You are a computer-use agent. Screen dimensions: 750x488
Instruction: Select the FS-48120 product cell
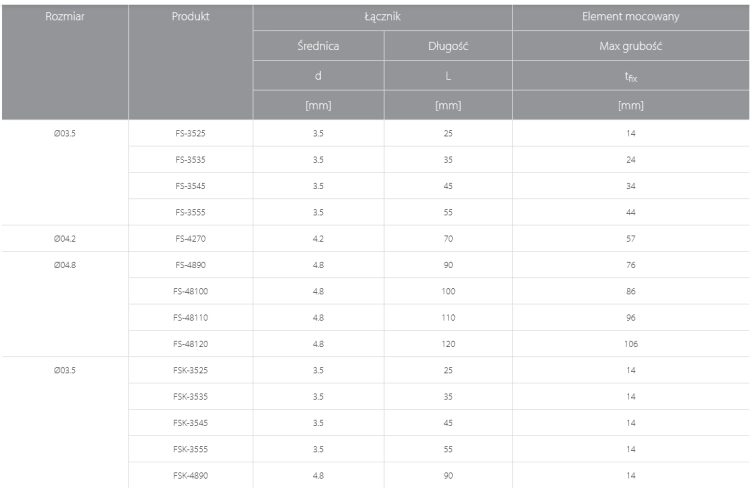[x=190, y=344]
